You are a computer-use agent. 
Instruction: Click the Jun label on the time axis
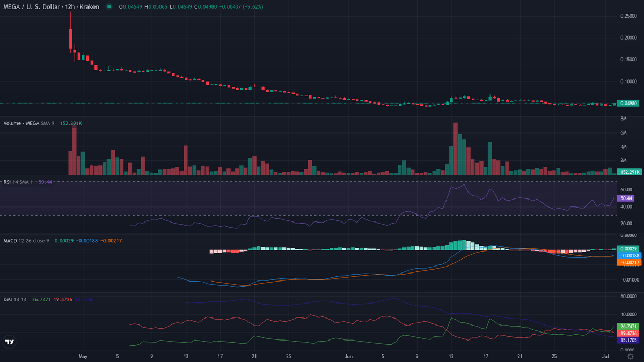pos(349,356)
